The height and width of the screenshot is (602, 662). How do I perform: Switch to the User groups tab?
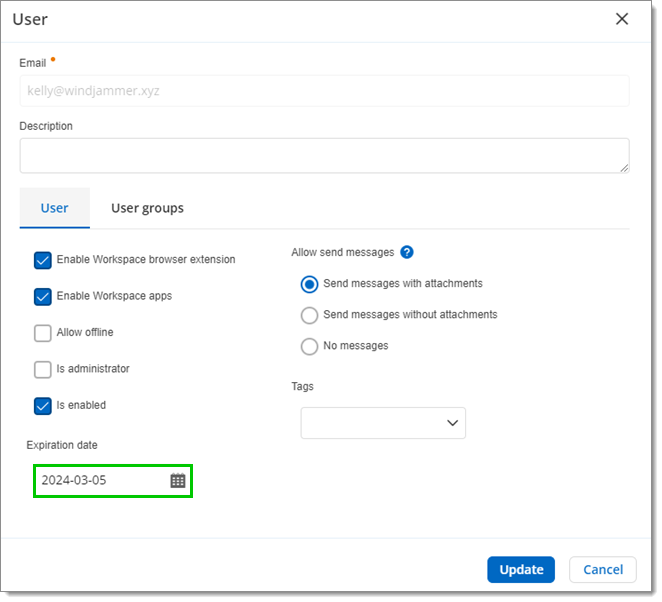coord(147,208)
